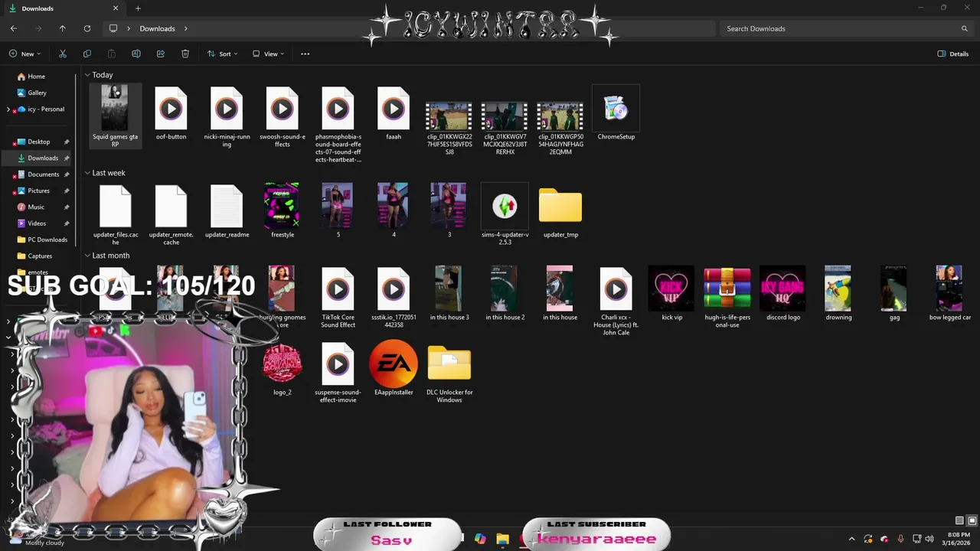The width and height of the screenshot is (980, 551).
Task: Click the volume icon in system tray
Action: pyautogui.click(x=929, y=539)
